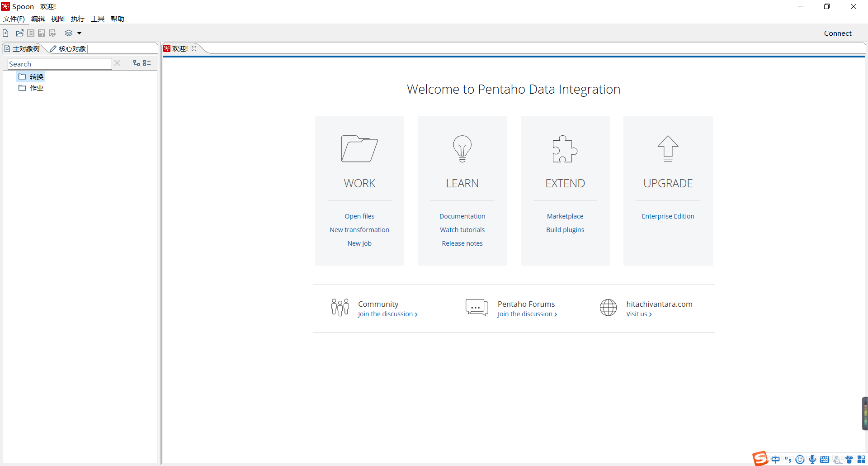Click the Visit us link
The image size is (868, 466).
[x=639, y=314]
